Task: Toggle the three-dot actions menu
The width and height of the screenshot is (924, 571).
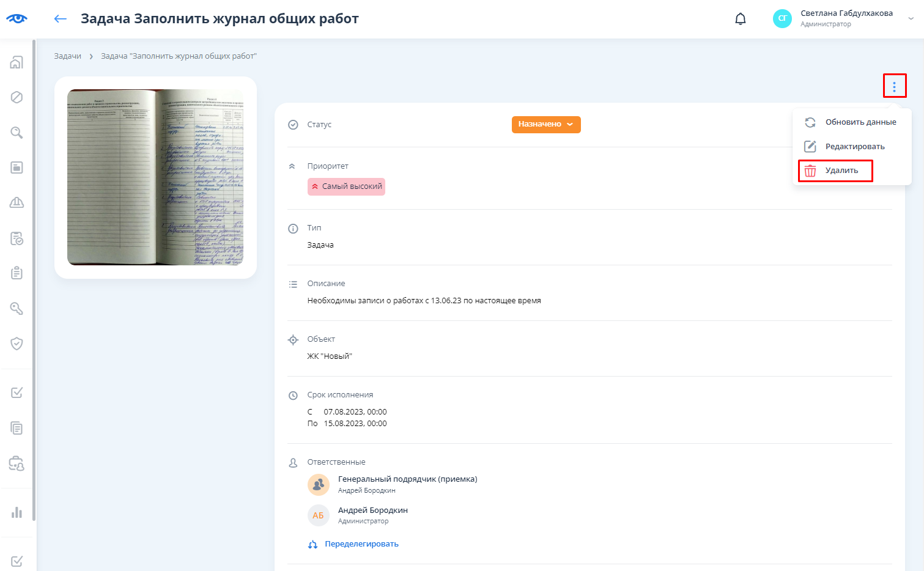Action: [894, 86]
